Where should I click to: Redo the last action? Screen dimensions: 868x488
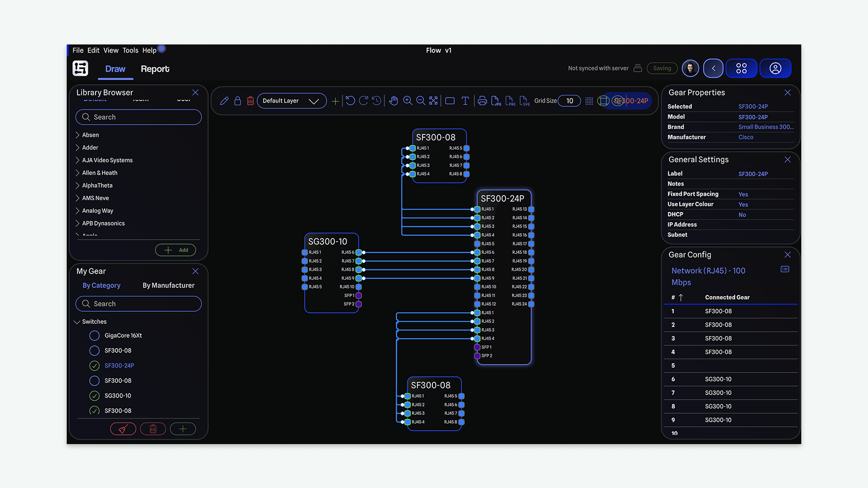coord(363,101)
